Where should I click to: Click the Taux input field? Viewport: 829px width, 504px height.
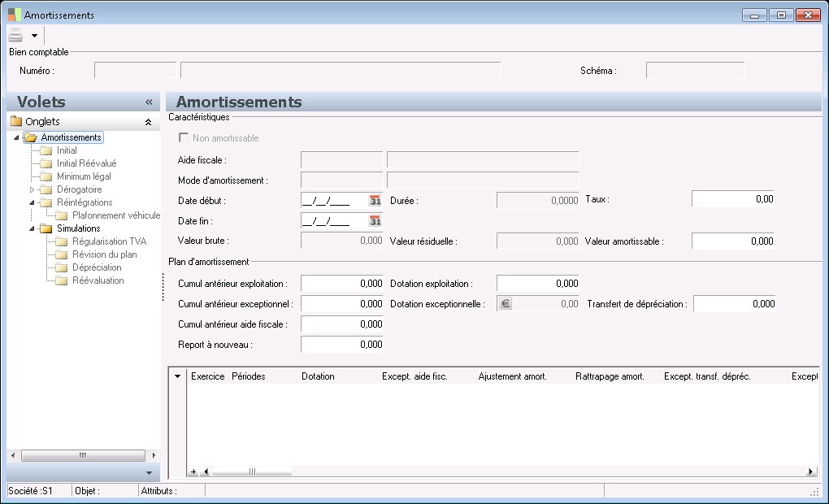pos(732,199)
